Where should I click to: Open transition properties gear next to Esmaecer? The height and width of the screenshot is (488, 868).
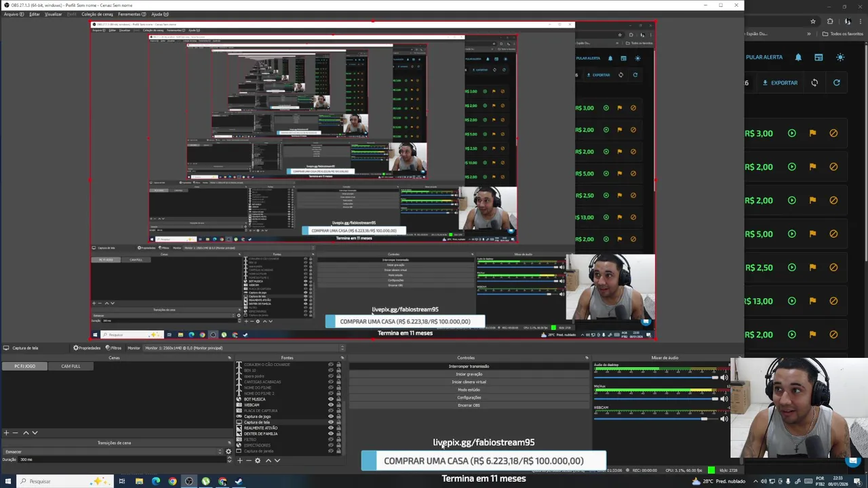229,451
